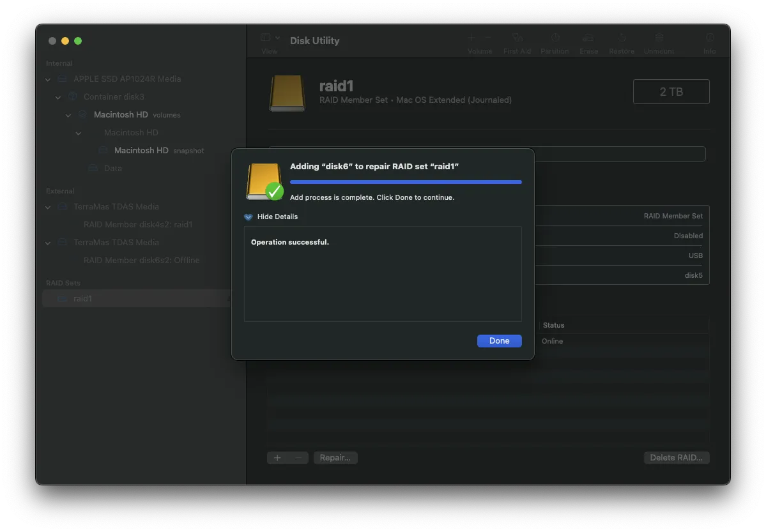Select the Data volume in sidebar
This screenshot has height=532, width=766.
tap(112, 168)
